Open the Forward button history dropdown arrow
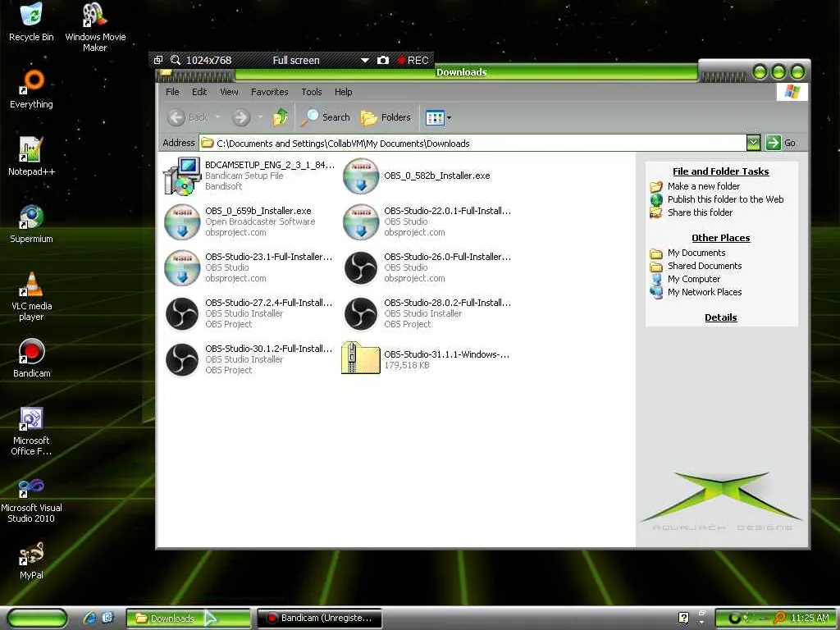 tap(260, 116)
